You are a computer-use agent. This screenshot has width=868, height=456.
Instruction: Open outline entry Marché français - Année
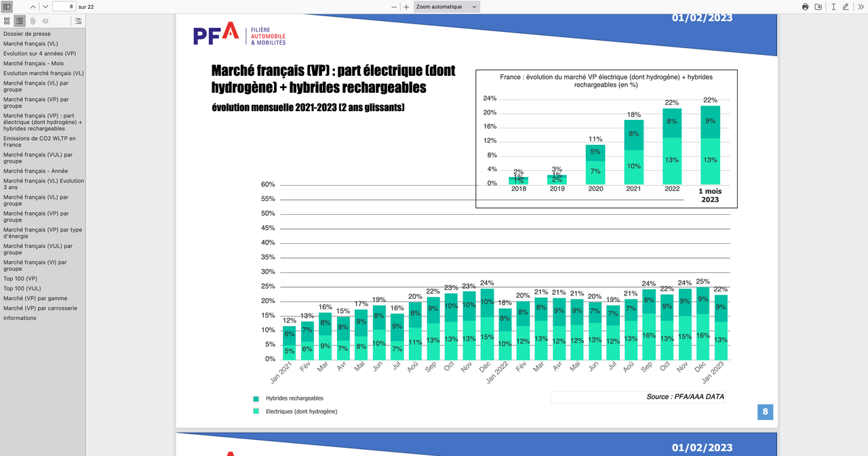point(35,171)
